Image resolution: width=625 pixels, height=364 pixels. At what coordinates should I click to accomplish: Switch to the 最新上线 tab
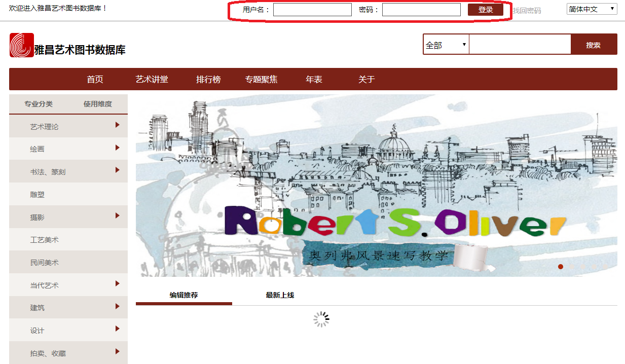(x=280, y=295)
